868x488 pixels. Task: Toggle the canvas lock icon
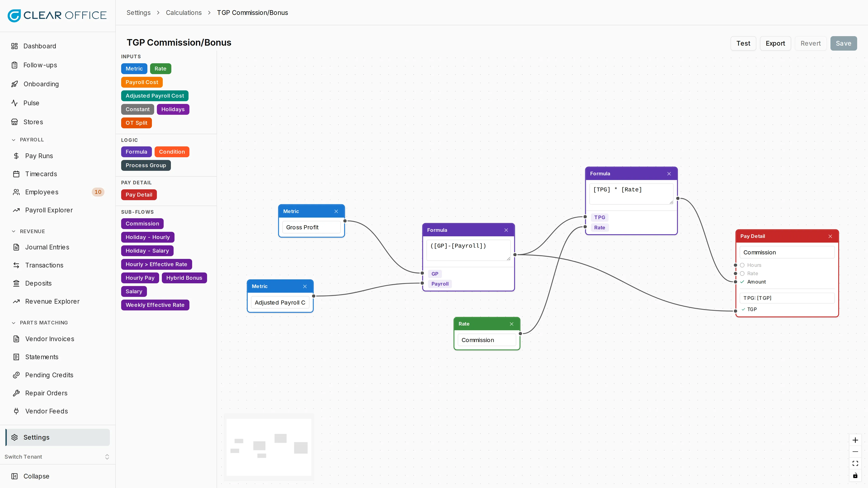(x=855, y=476)
